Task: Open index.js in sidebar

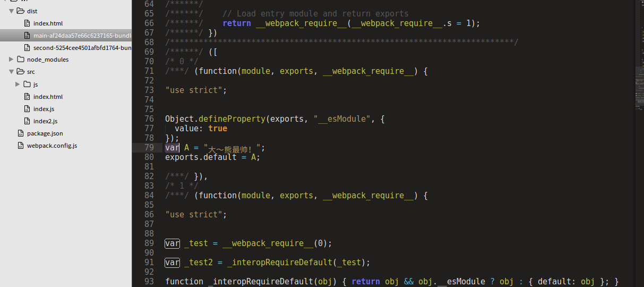Action: 44,108
